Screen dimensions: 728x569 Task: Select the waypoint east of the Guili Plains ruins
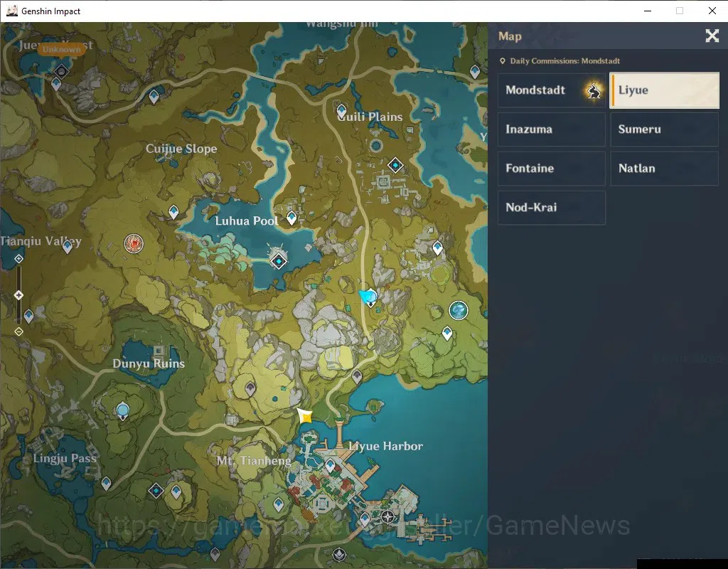pos(437,248)
